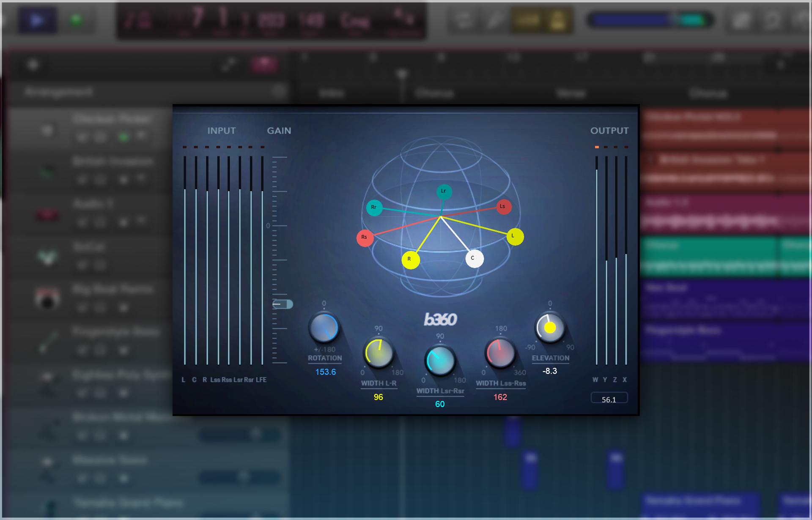Click the OUTPUT section label
The height and width of the screenshot is (520, 812).
click(609, 131)
